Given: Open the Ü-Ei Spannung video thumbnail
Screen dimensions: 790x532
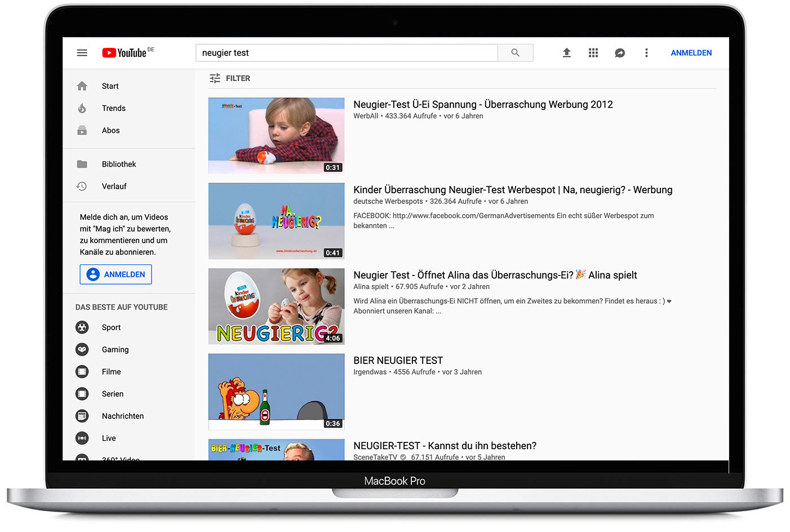Looking at the screenshot, I should (x=276, y=136).
